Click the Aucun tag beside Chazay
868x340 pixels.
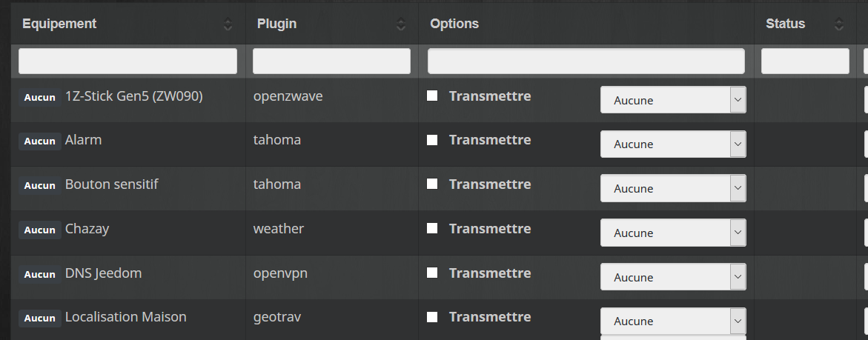[39, 230]
